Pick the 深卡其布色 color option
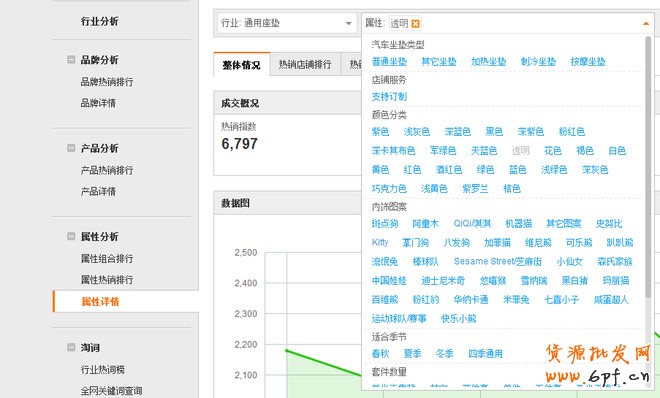The image size is (660, 398). coord(394,150)
